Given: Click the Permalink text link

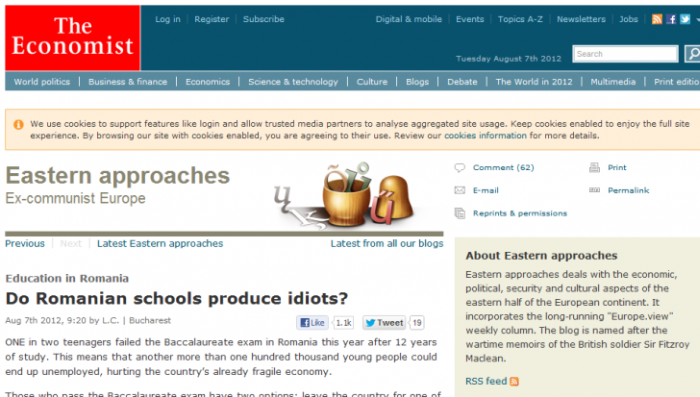Looking at the screenshot, I should coord(628,190).
